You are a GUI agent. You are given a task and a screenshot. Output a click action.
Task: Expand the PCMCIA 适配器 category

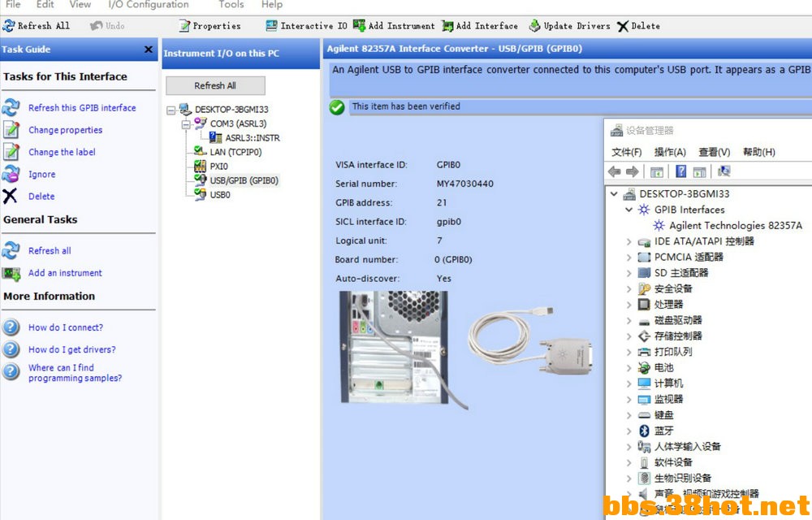point(628,258)
